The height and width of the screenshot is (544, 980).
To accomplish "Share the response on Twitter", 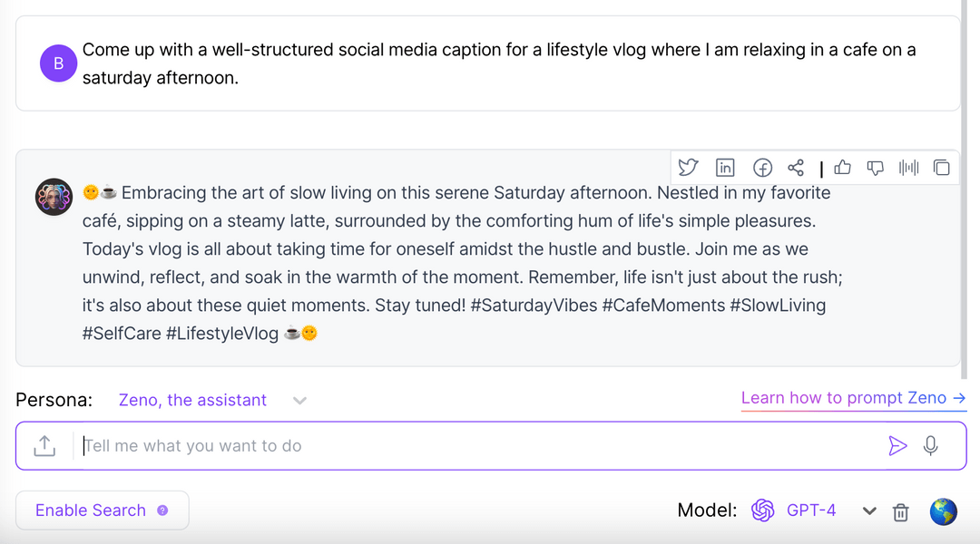I will (688, 167).
